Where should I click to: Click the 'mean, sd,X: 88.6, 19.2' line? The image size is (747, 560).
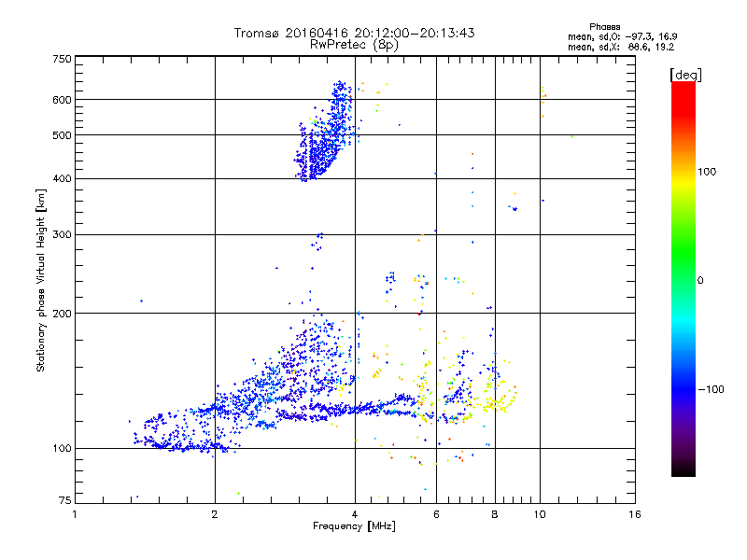click(x=621, y=47)
